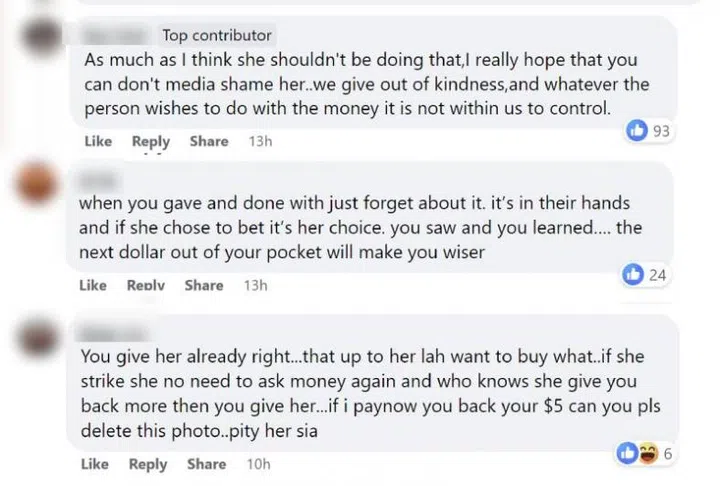720x486 pixels.
Task: Open the 13h timestamp of second comment
Action: [256, 285]
